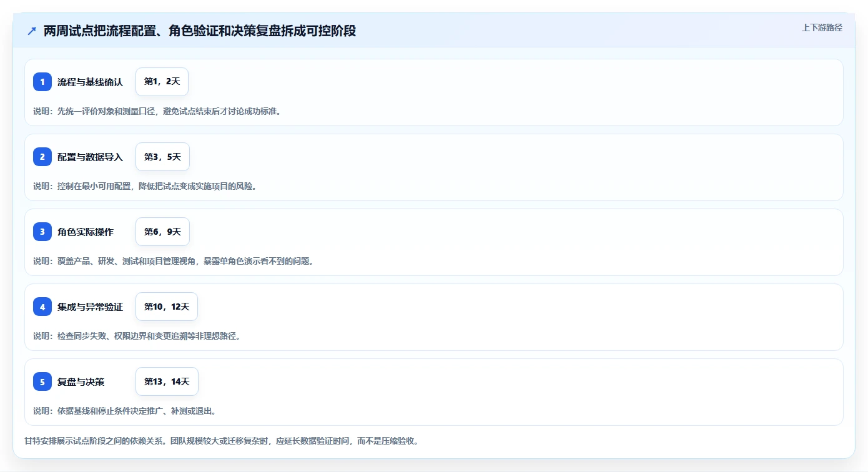Click the 流程与基线确认 stage title
The width and height of the screenshot is (868, 472).
point(90,82)
